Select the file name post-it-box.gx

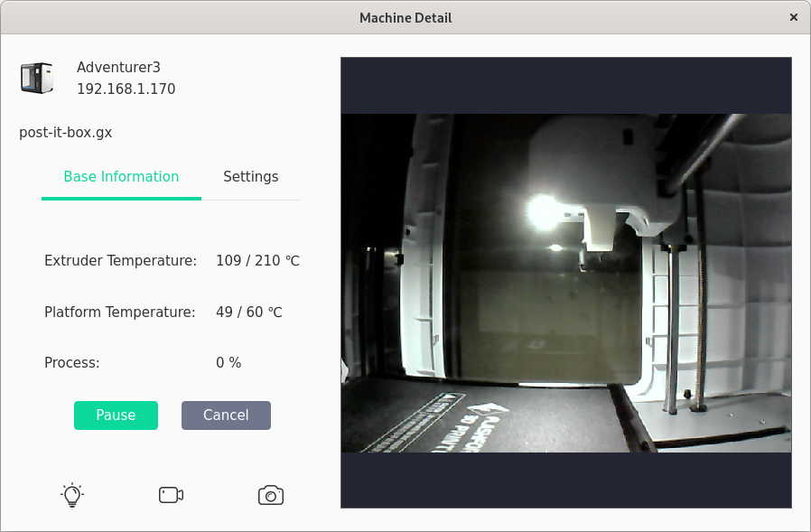tap(65, 132)
